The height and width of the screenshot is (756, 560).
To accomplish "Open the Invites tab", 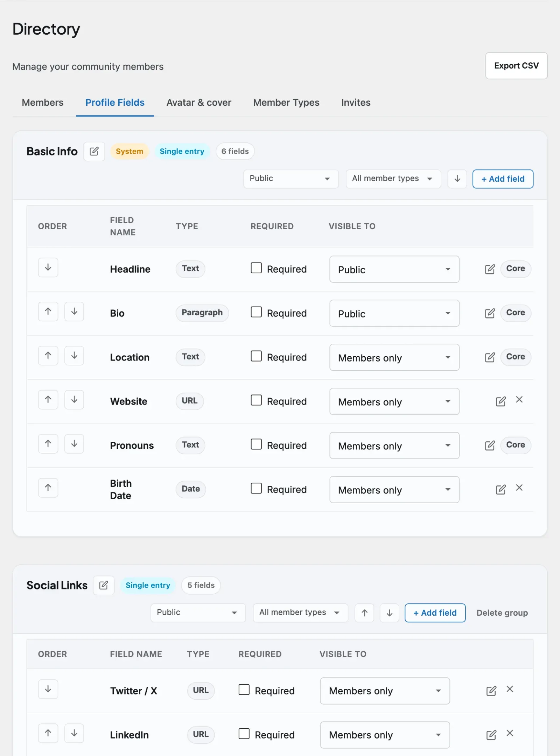I will (x=356, y=103).
